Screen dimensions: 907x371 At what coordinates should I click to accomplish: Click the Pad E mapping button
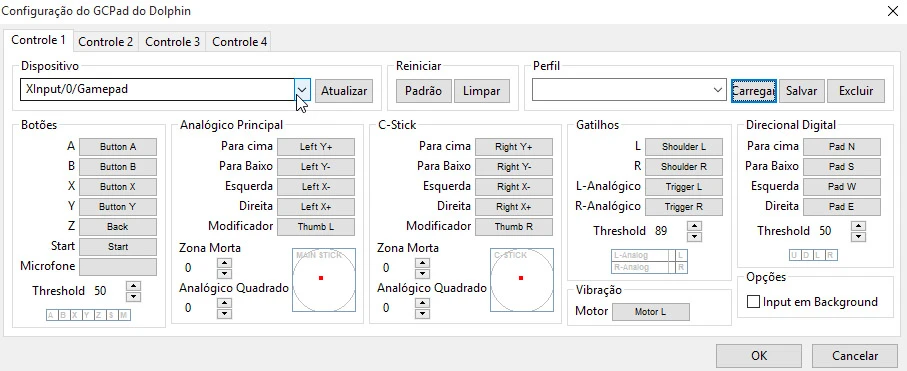(x=842, y=207)
